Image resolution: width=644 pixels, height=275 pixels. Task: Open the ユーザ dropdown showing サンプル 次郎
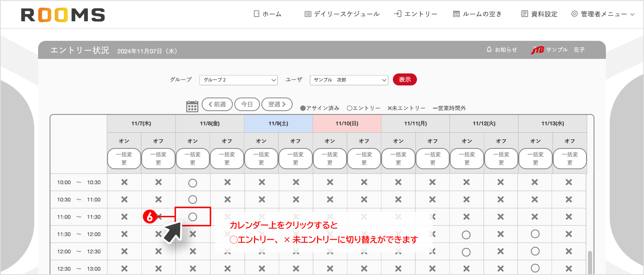(x=349, y=80)
